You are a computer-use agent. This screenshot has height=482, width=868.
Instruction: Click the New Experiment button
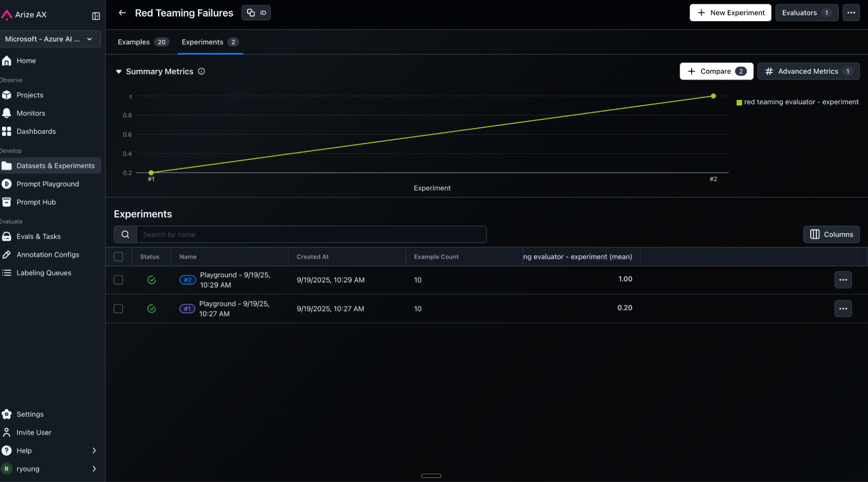[x=730, y=13]
